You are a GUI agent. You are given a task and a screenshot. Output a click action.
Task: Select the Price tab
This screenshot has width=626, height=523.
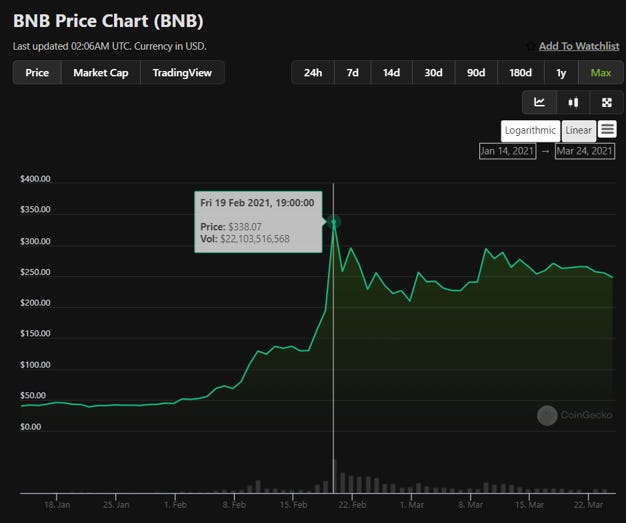coord(37,73)
